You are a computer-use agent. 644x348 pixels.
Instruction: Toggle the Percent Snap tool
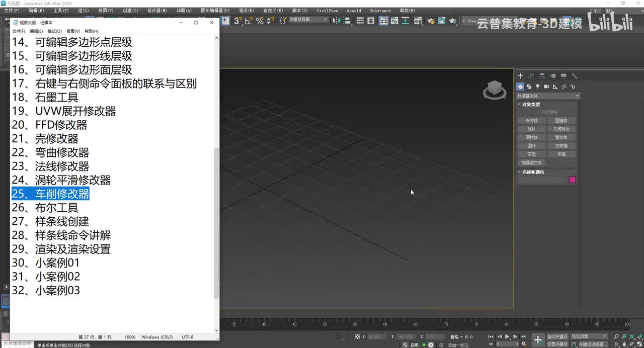point(260,21)
